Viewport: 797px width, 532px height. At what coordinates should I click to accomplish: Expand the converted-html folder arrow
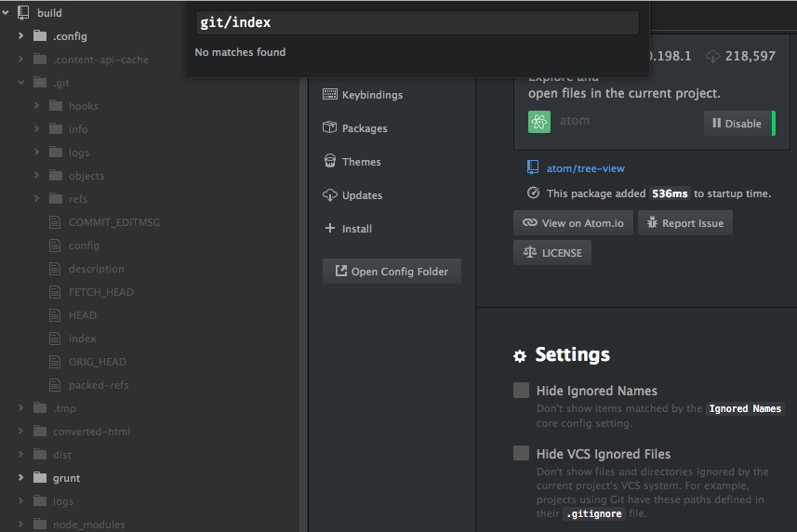(x=20, y=431)
